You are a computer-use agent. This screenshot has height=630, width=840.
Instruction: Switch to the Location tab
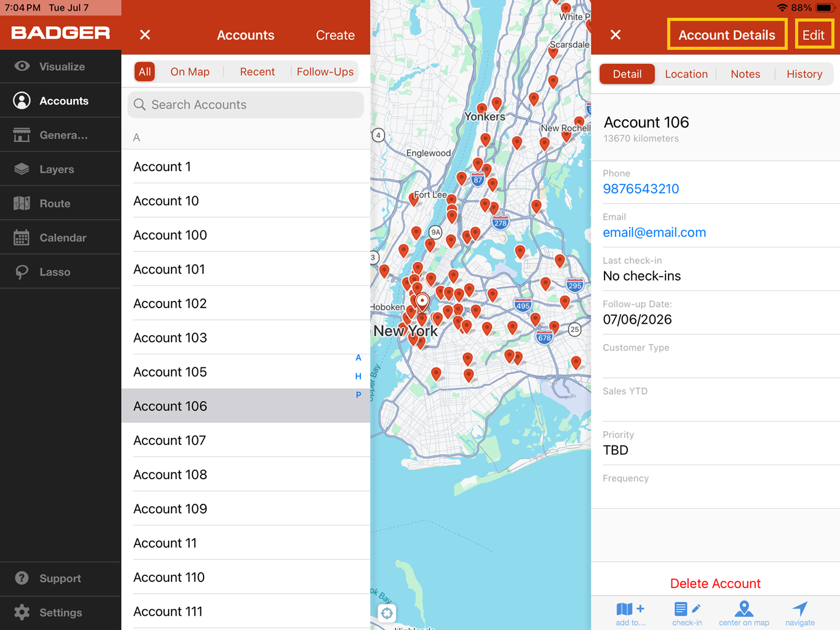point(686,74)
